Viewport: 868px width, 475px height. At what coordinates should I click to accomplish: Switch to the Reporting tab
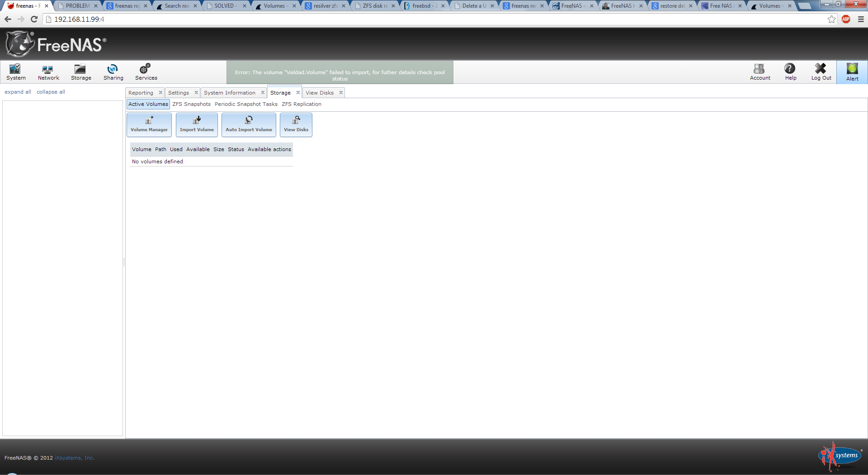(x=141, y=93)
